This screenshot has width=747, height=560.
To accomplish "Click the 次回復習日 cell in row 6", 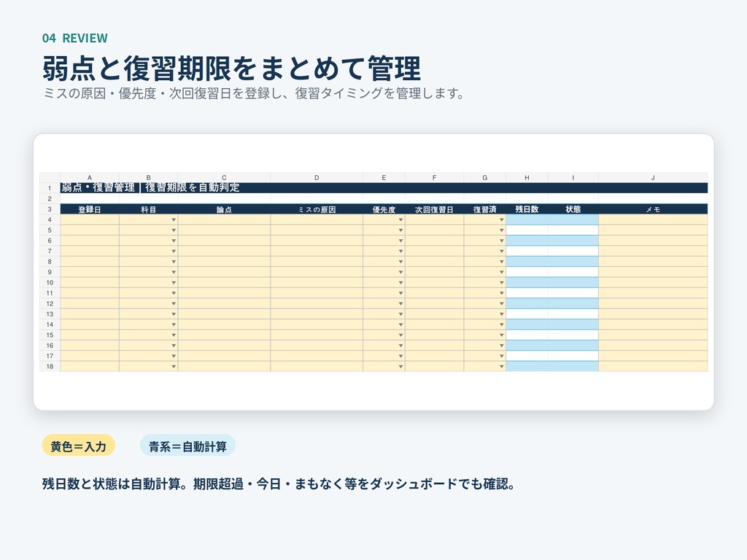I will [x=435, y=241].
